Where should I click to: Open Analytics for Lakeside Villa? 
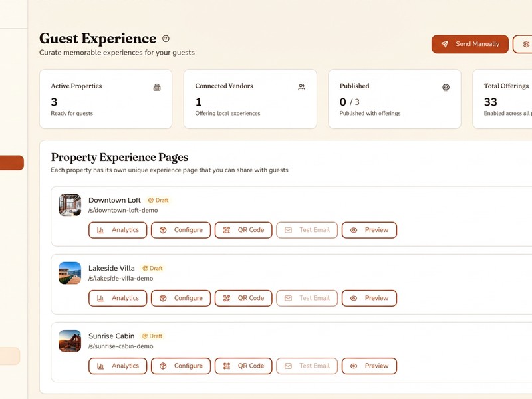pos(118,298)
